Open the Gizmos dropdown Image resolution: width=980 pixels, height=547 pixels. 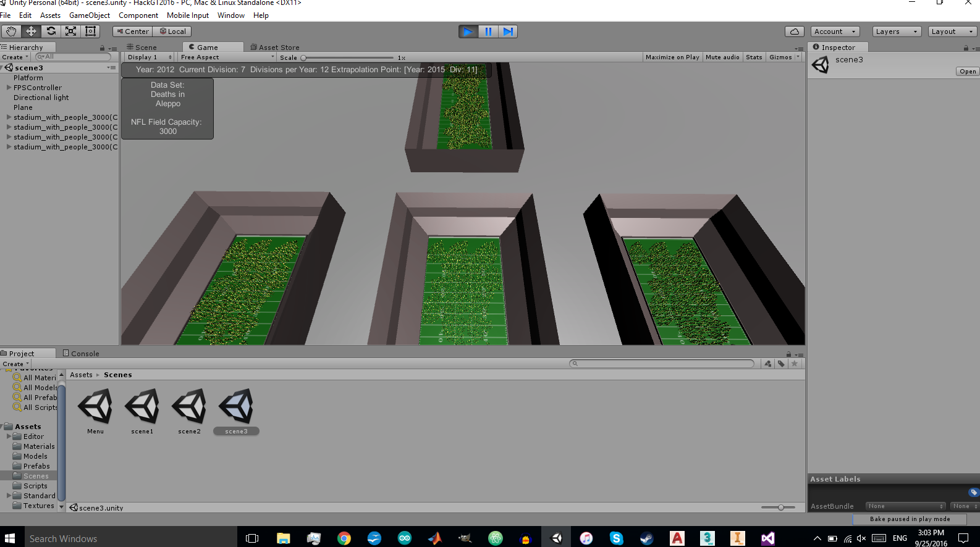[x=784, y=57]
